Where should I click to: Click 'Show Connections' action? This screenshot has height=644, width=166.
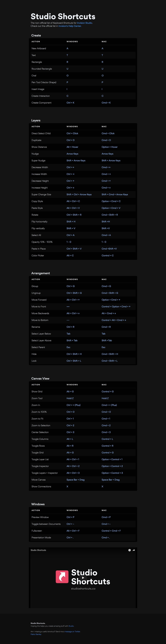point(41,487)
